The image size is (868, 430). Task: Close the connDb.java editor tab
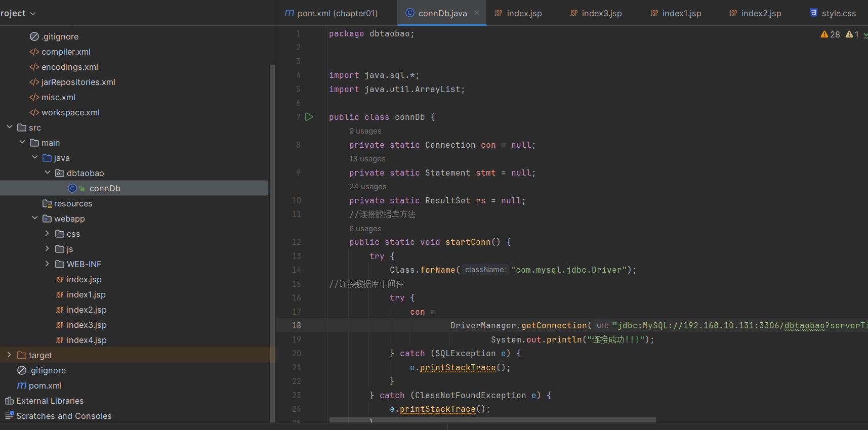pos(477,13)
